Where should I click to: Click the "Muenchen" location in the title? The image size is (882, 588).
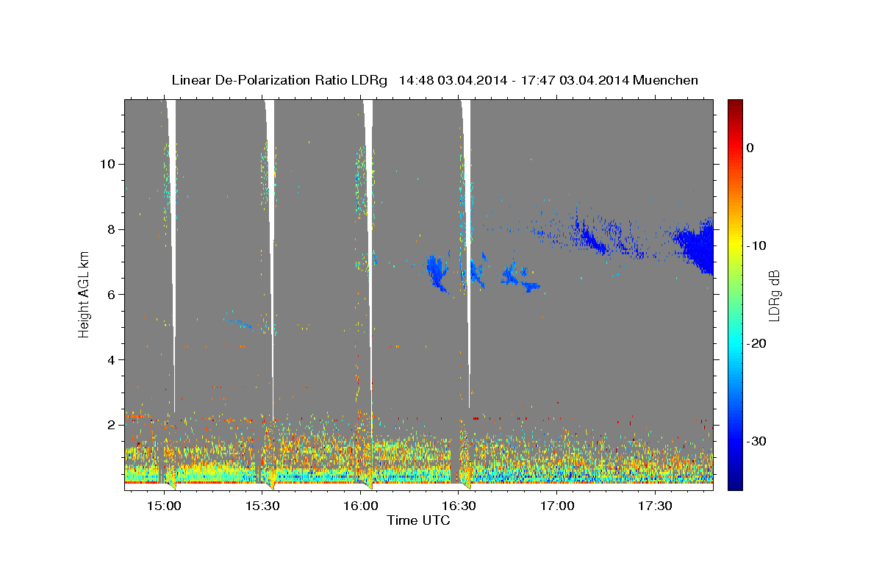pyautogui.click(x=665, y=80)
